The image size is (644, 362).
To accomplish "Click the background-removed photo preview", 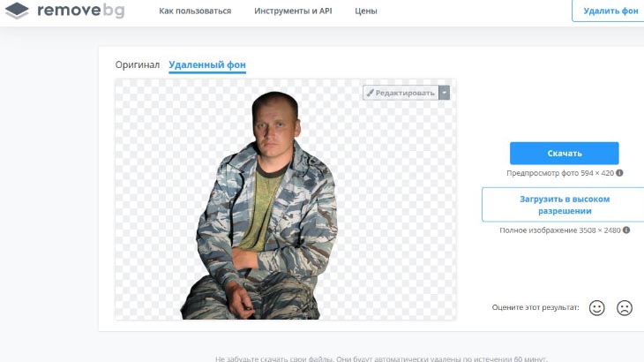I will point(286,200).
